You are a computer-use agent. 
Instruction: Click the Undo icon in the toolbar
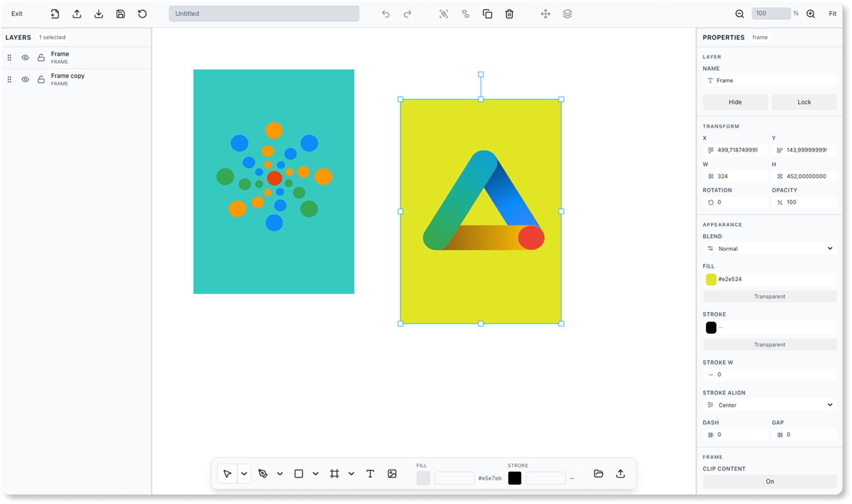(386, 13)
